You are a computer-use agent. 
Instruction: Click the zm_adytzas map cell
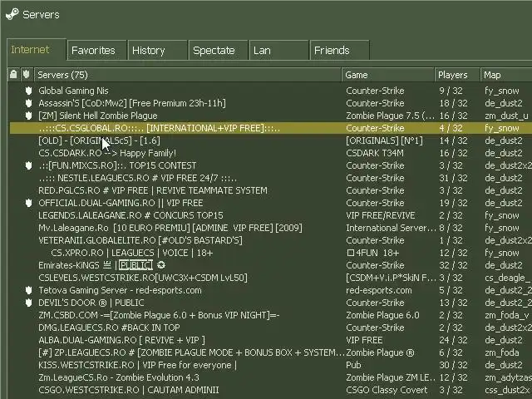coord(508,377)
